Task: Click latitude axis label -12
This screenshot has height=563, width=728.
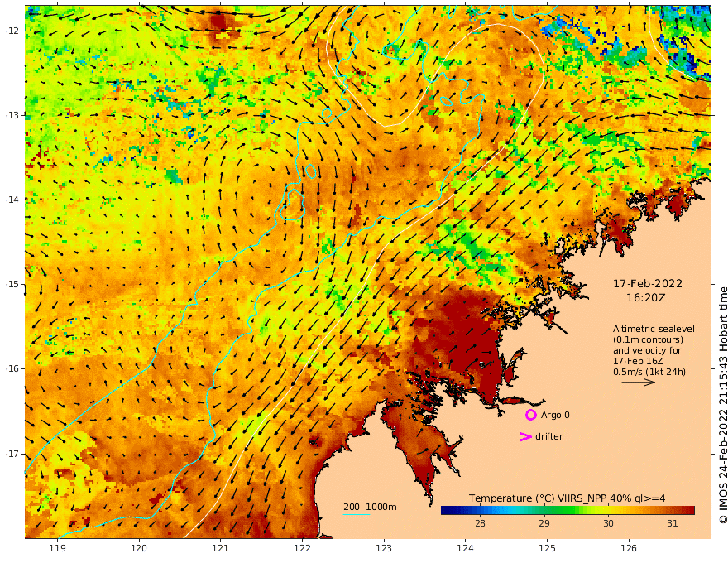Action: pyautogui.click(x=12, y=31)
